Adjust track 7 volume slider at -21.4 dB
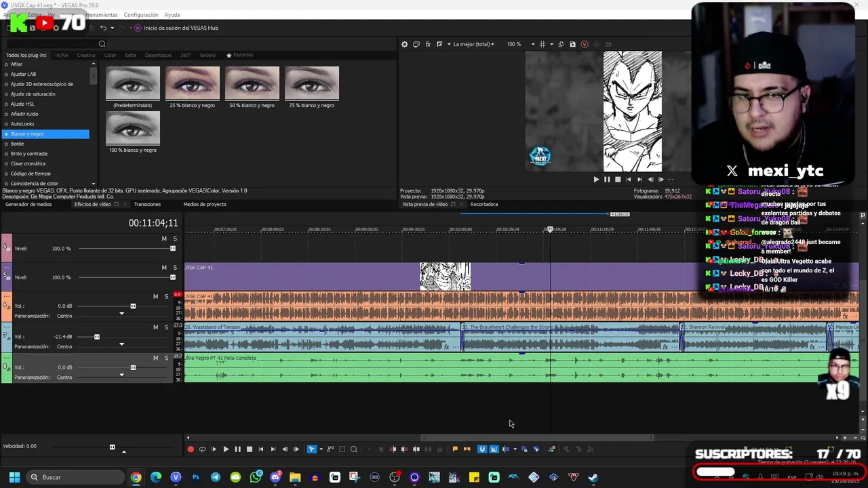 point(96,337)
